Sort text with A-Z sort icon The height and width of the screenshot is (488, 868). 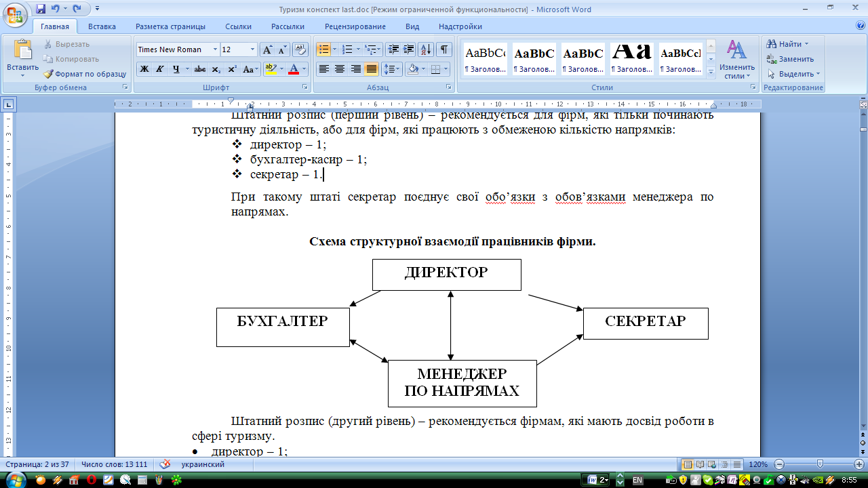click(427, 49)
